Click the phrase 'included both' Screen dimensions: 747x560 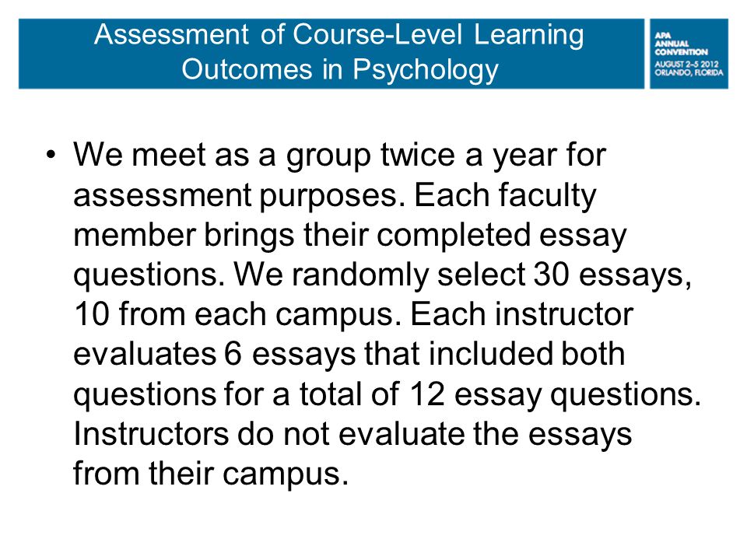[x=527, y=355]
